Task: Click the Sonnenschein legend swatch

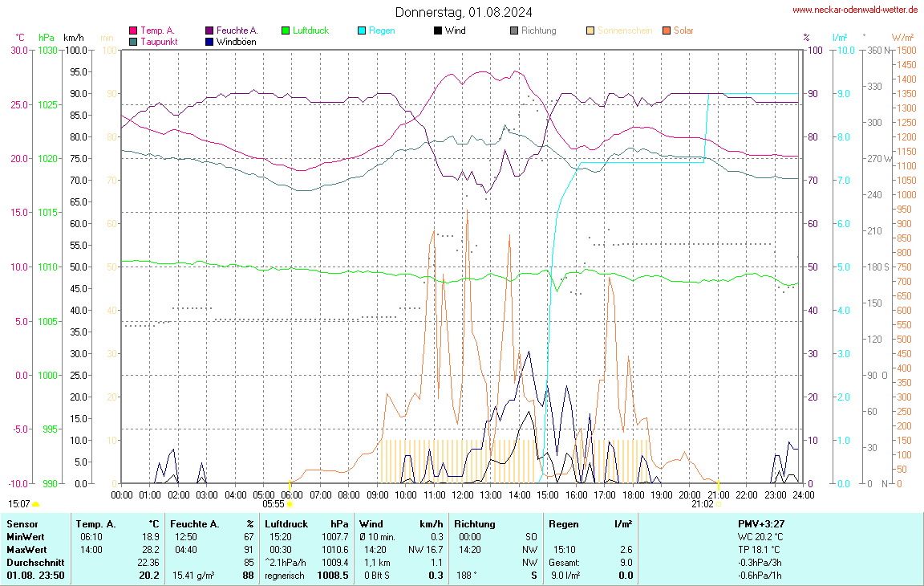Action: tap(590, 31)
